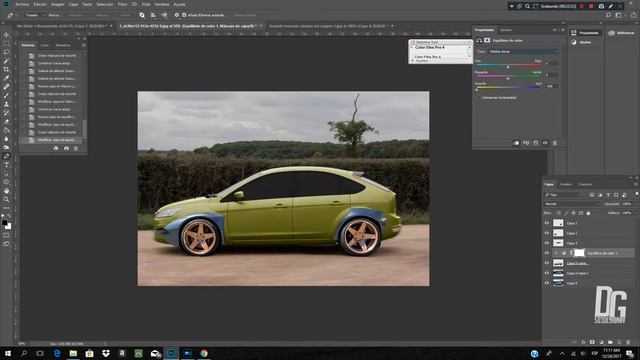Open path operations in the options bar
Screen dimensions: 640x360
[142, 15]
